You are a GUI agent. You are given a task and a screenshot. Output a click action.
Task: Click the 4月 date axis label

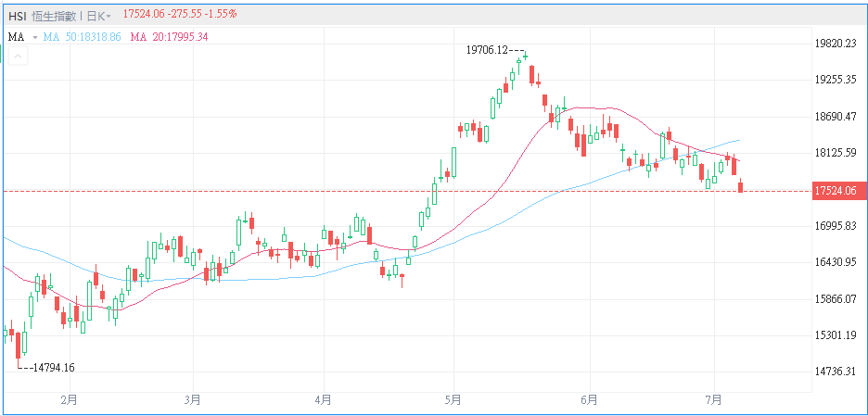[324, 398]
